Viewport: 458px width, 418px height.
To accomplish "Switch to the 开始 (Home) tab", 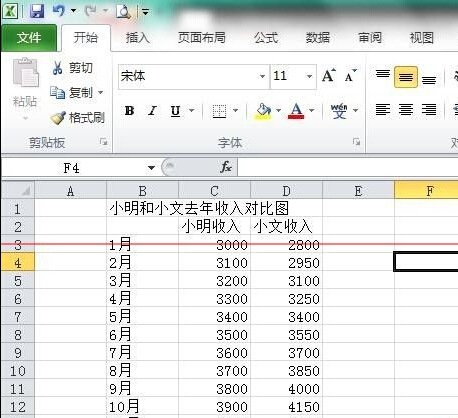I will [86, 37].
